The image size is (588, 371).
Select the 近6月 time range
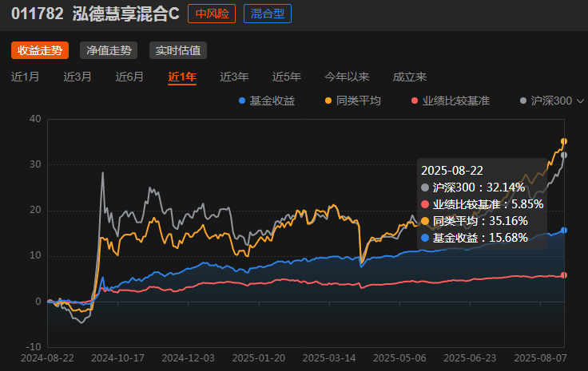tap(129, 77)
